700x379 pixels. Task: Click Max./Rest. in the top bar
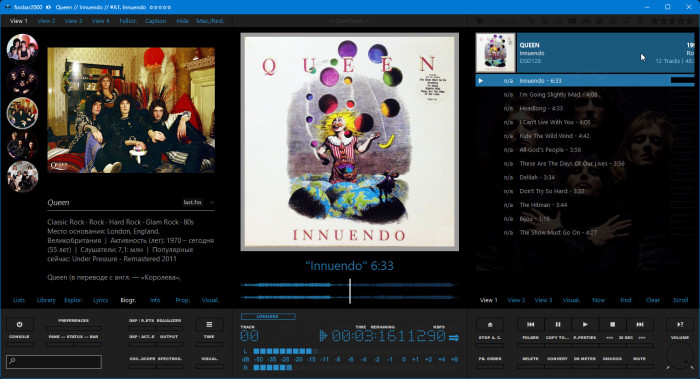[x=210, y=21]
